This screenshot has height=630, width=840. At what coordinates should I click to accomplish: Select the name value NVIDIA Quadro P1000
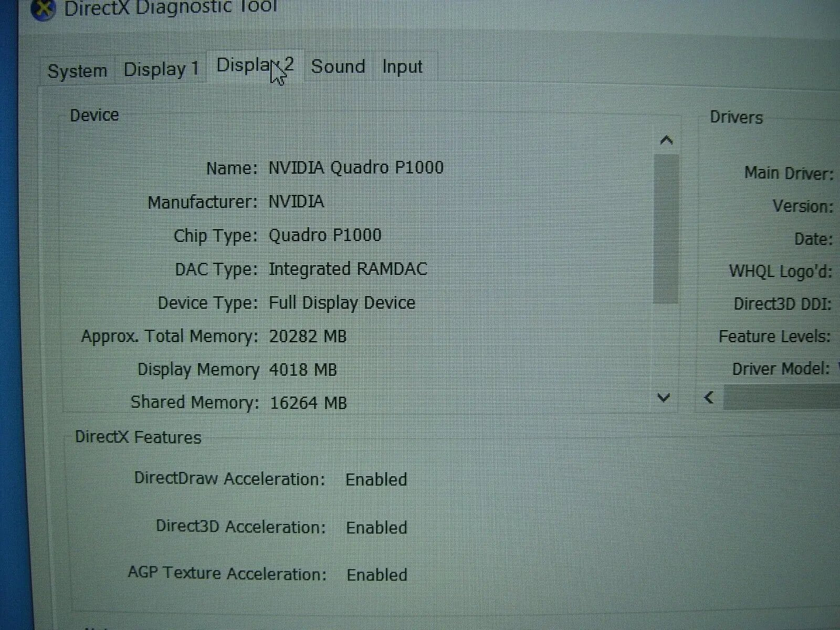356,167
